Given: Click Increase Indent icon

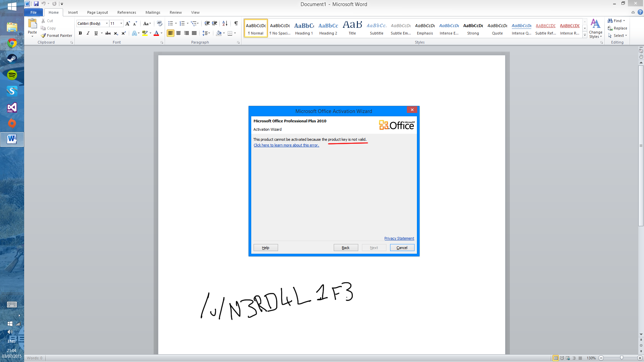Looking at the screenshot, I should [x=215, y=23].
